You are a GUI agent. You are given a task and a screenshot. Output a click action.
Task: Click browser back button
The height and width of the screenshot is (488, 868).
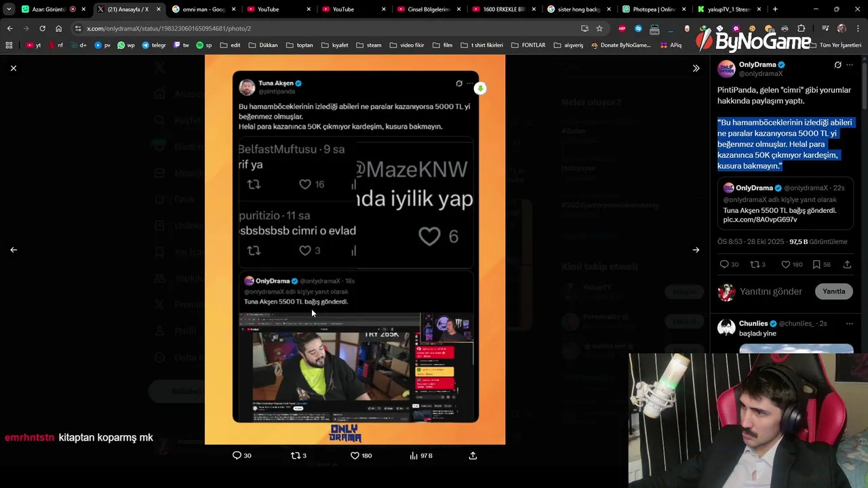coord(9,28)
